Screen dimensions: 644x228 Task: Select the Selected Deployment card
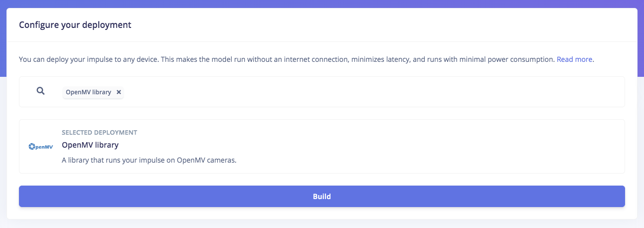pyautogui.click(x=322, y=146)
